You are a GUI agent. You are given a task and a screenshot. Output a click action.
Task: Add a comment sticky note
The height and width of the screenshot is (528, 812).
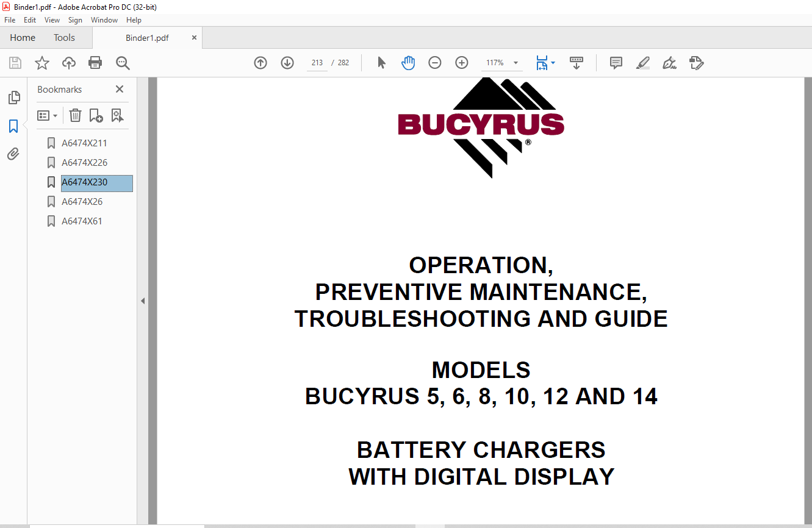point(616,63)
